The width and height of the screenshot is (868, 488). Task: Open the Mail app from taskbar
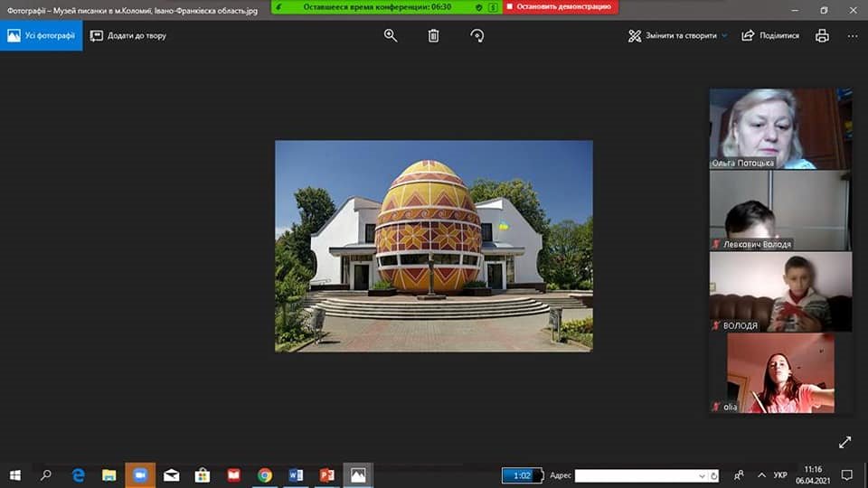171,475
